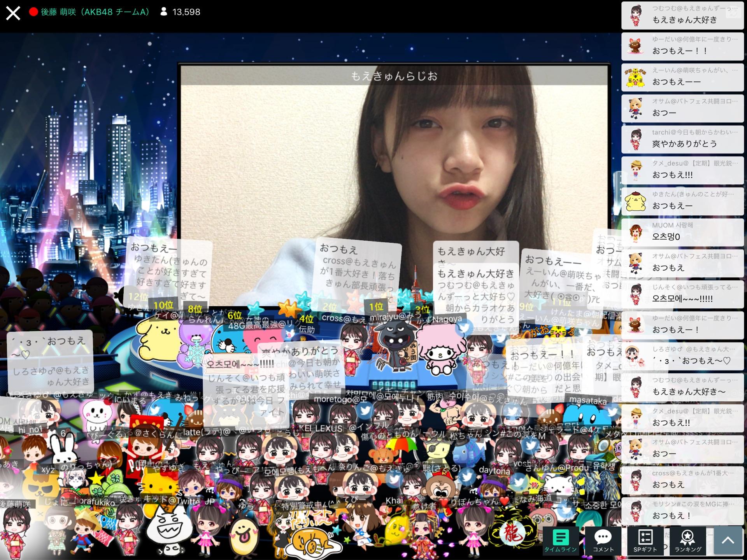Tap the Pompompurin avatar icon of ゆきたん in timeline
Viewport: 747px width, 560px height.
pyautogui.click(x=636, y=201)
